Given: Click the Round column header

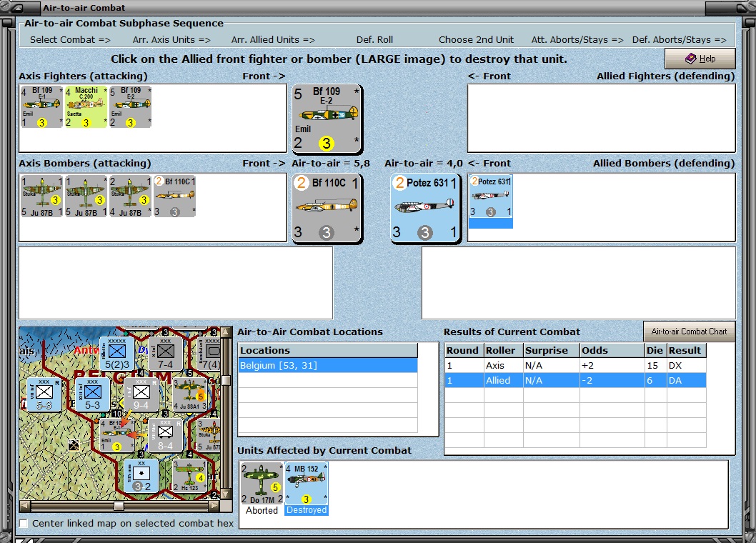Looking at the screenshot, I should pyautogui.click(x=464, y=351).
